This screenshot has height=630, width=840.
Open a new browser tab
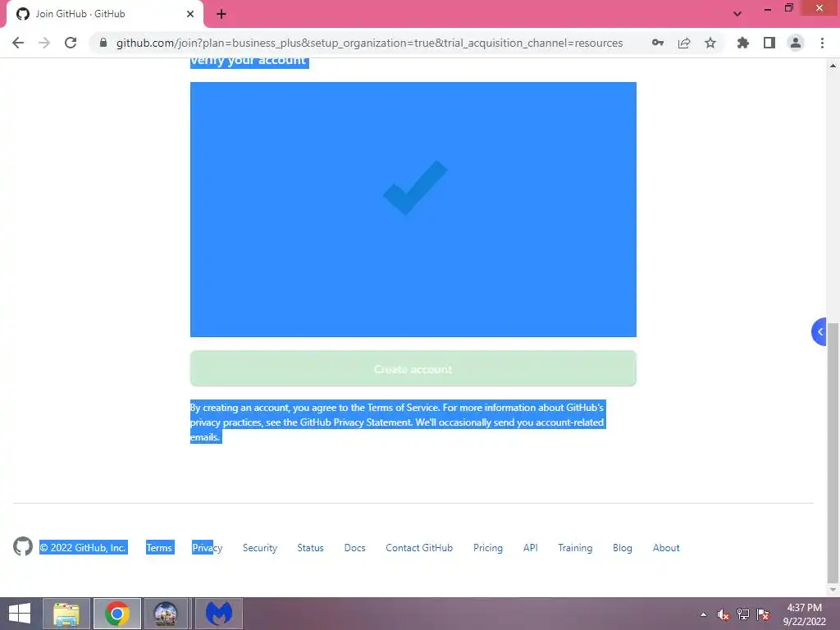click(x=221, y=14)
